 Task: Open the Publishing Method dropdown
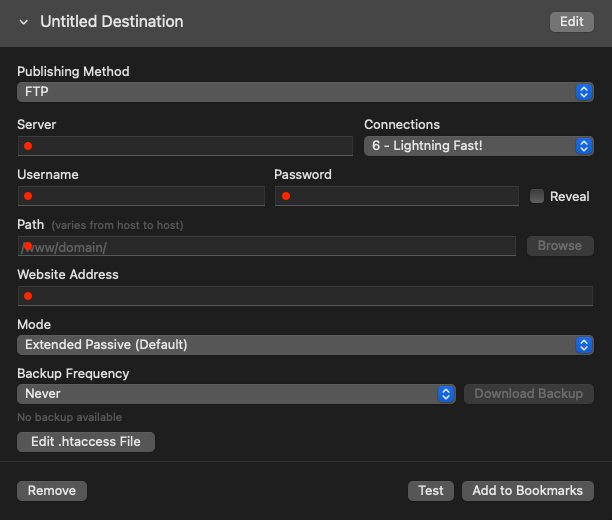tap(305, 92)
